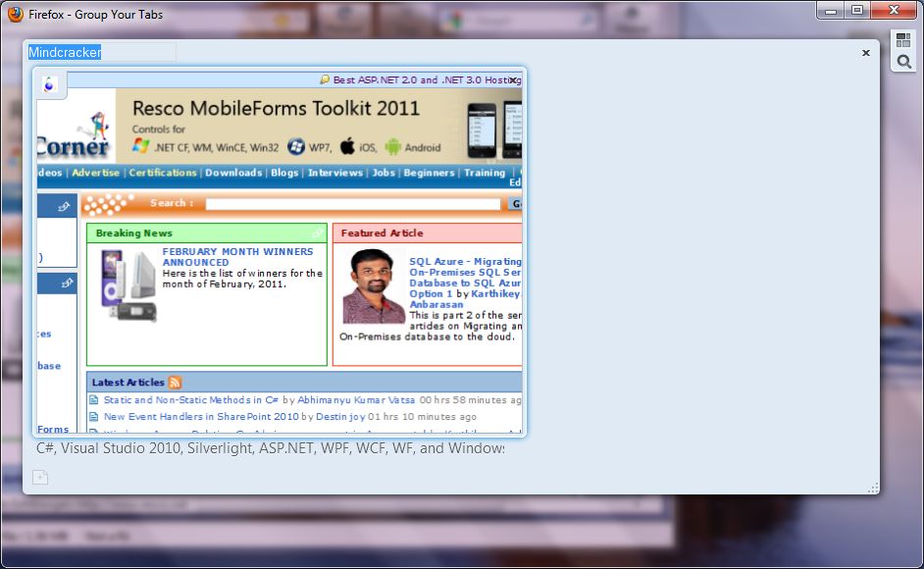
Task: Maximize the Firefox window
Action: pyautogui.click(x=857, y=10)
